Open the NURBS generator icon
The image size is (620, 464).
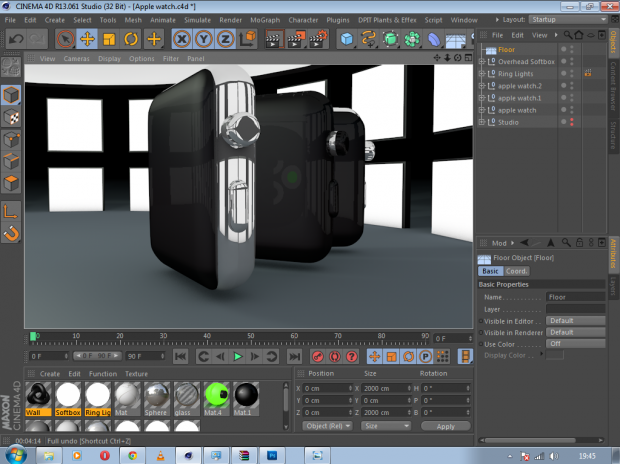[x=390, y=39]
